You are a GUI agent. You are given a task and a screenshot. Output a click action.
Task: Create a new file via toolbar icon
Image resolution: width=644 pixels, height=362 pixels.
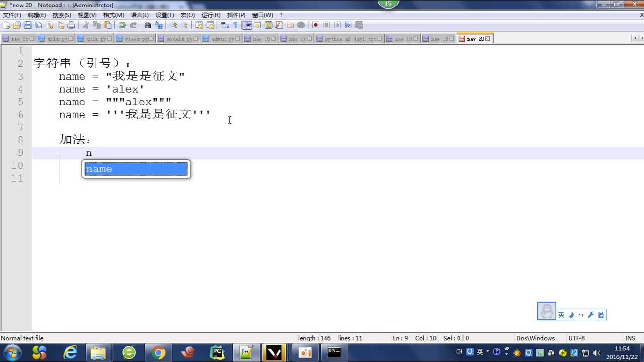click(6, 25)
